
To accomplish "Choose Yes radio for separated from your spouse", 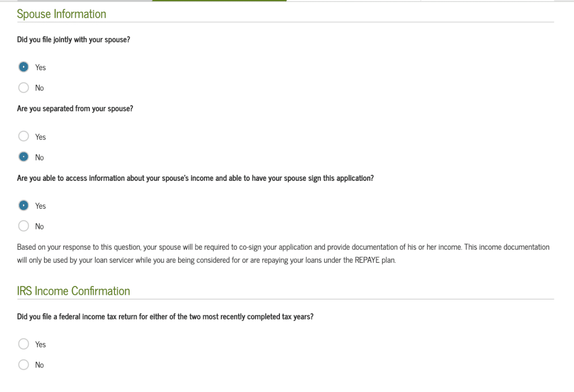I will [x=23, y=137].
